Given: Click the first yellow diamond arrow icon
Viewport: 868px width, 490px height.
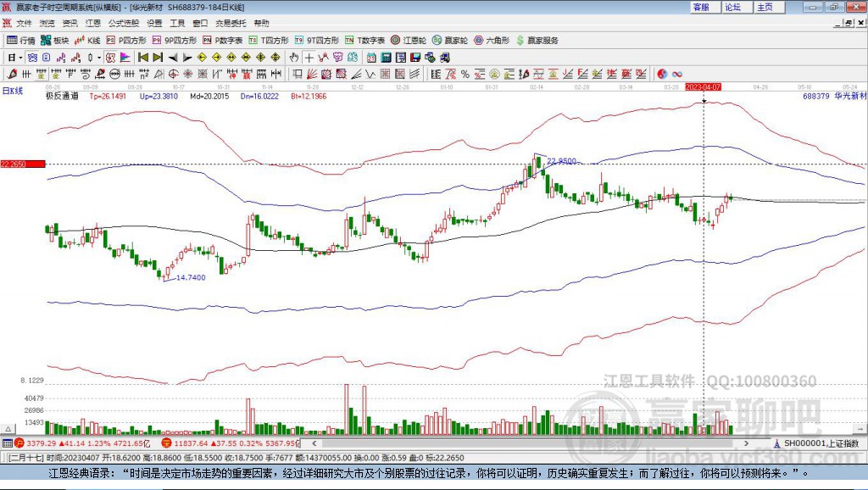Looking at the screenshot, I should [x=202, y=58].
